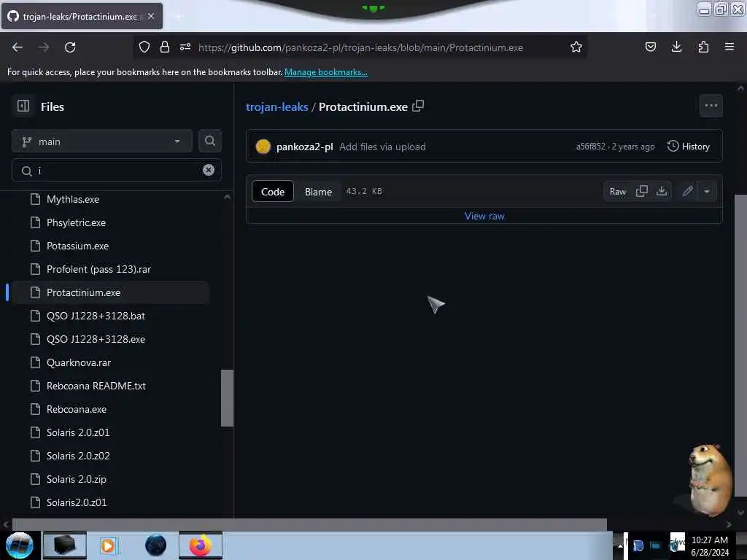Open Rebcoana README.txt file

96,386
